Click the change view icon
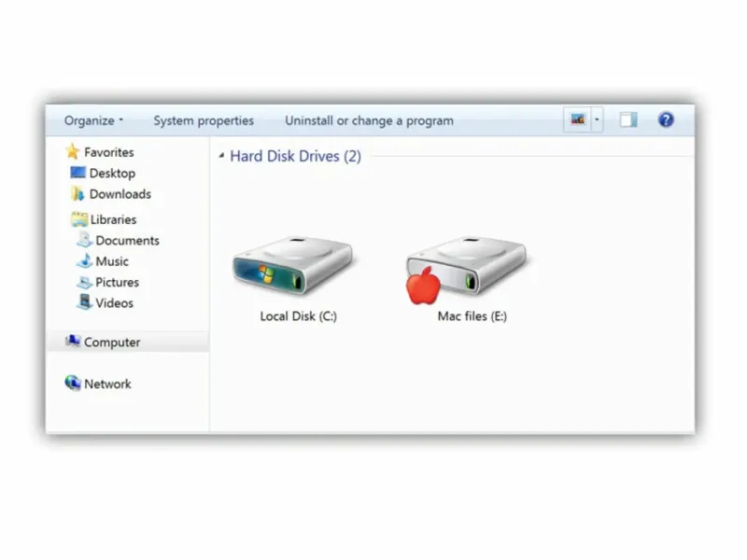The height and width of the screenshot is (560, 747). 578,119
